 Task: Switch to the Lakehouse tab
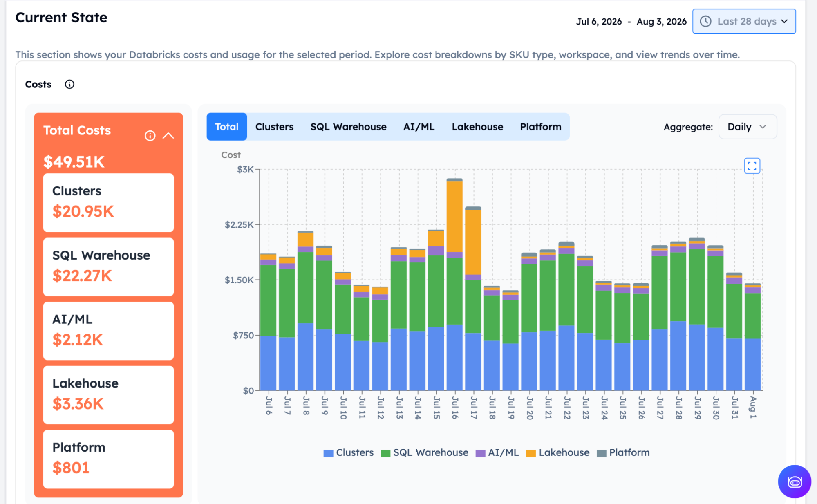[x=477, y=127]
